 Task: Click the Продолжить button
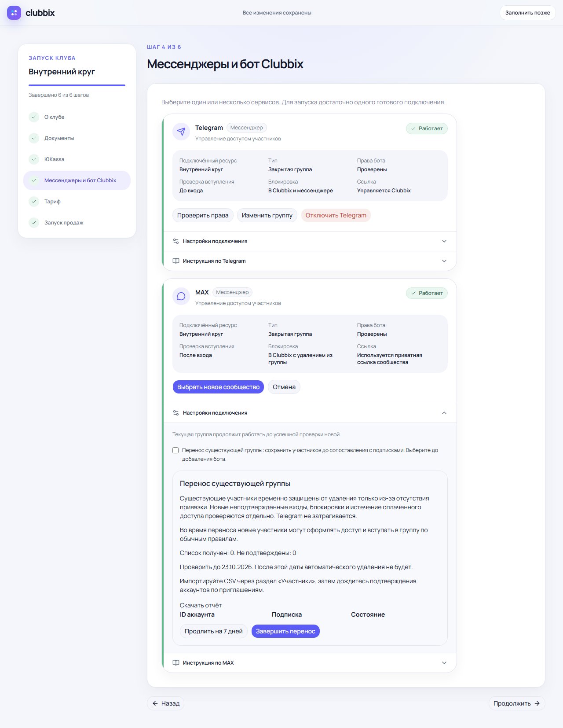(517, 703)
